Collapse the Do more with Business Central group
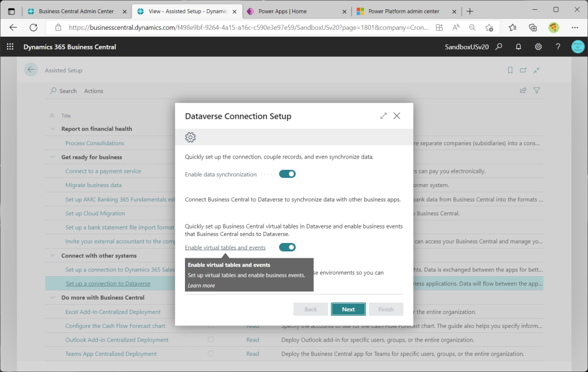The image size is (588, 372). (52, 297)
